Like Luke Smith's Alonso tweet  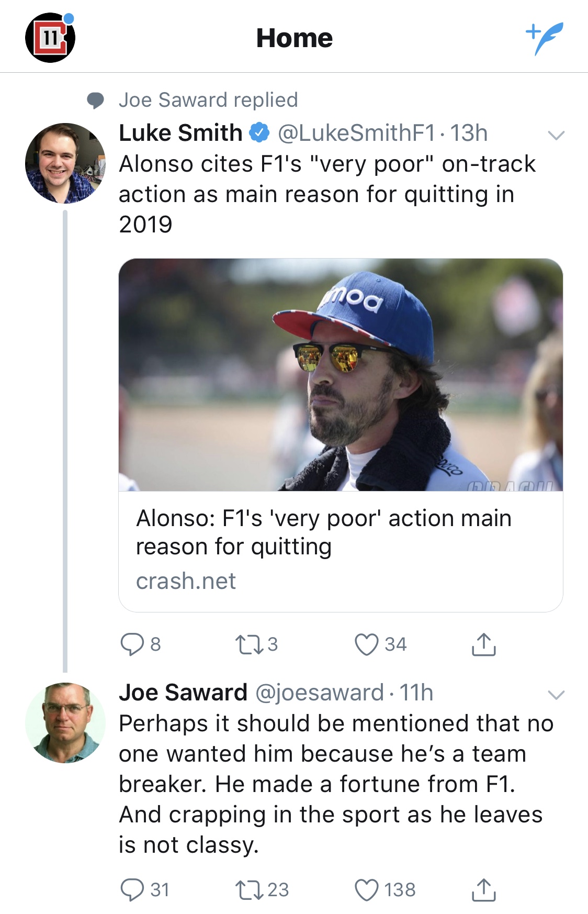367,644
